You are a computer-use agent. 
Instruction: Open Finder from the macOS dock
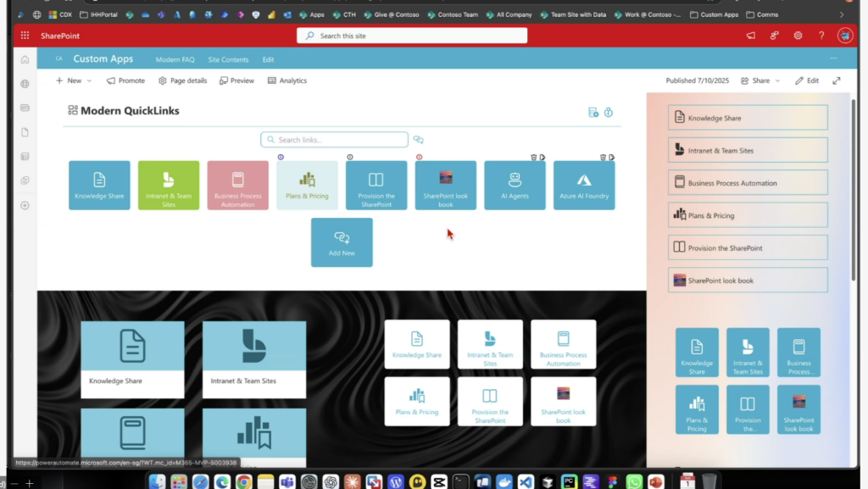[157, 482]
